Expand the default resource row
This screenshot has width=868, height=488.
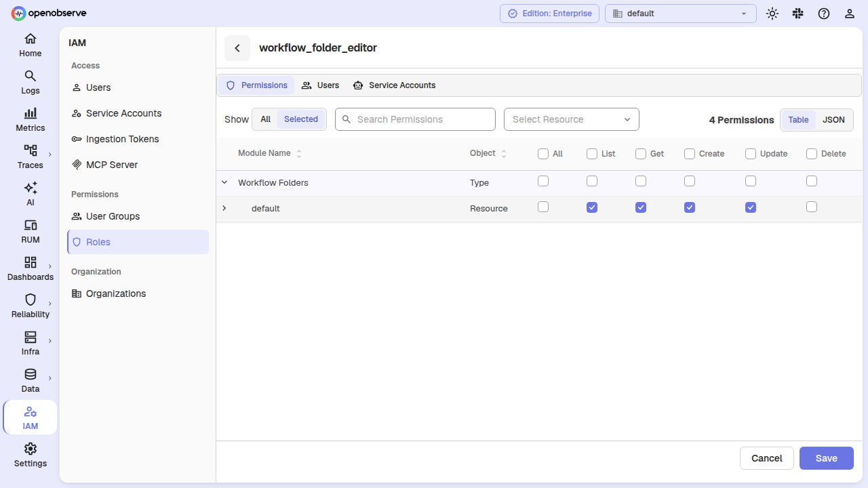click(224, 208)
